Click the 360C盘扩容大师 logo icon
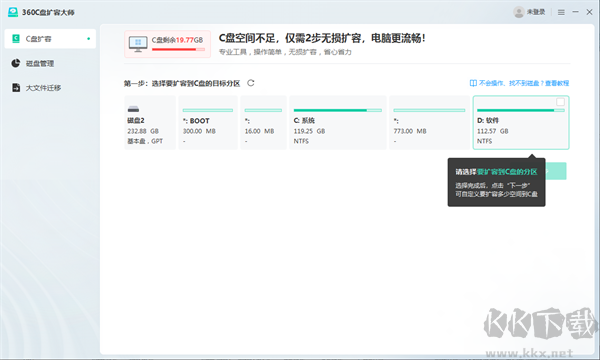 click(13, 12)
